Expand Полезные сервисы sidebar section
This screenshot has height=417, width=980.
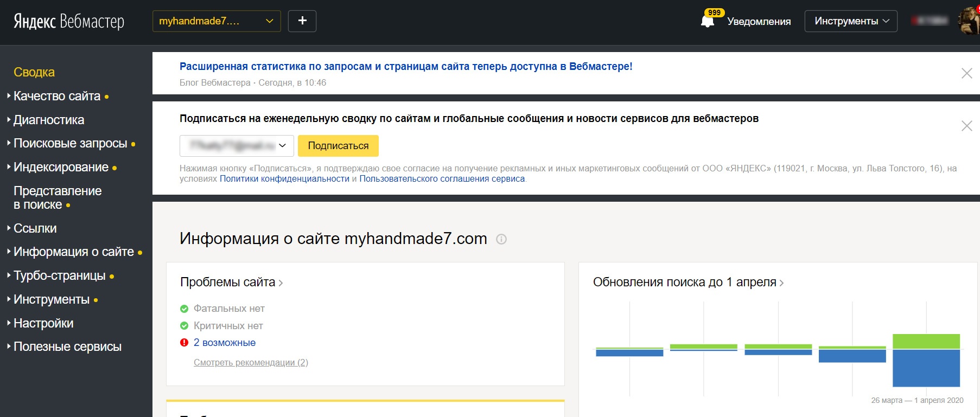64,347
